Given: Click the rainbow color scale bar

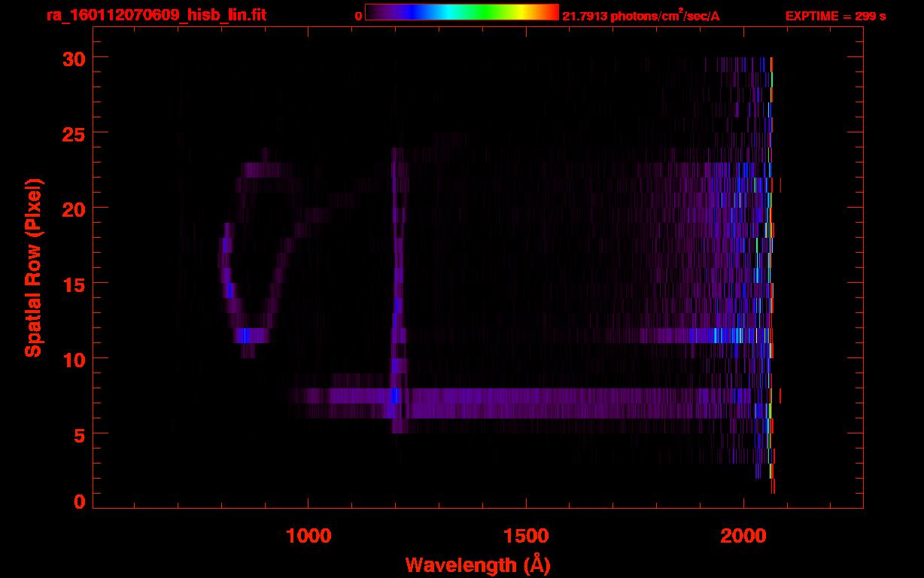Looking at the screenshot, I should [x=462, y=12].
